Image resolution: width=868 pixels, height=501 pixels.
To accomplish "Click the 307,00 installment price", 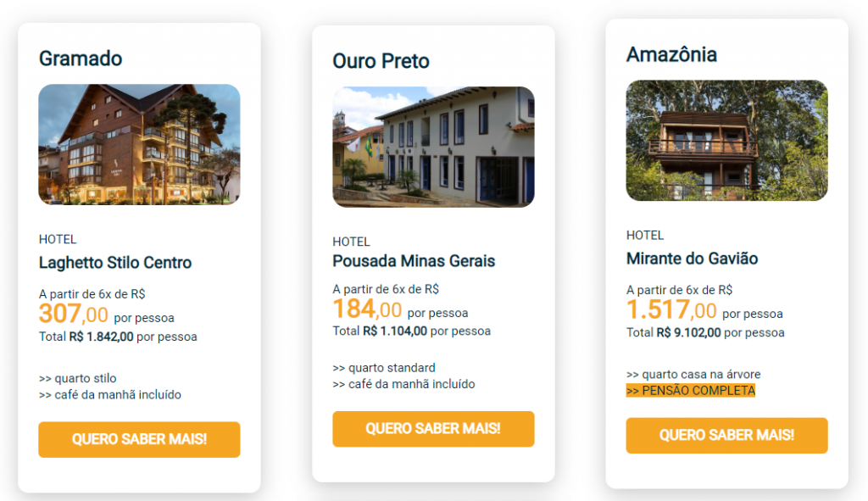I will 74,315.
